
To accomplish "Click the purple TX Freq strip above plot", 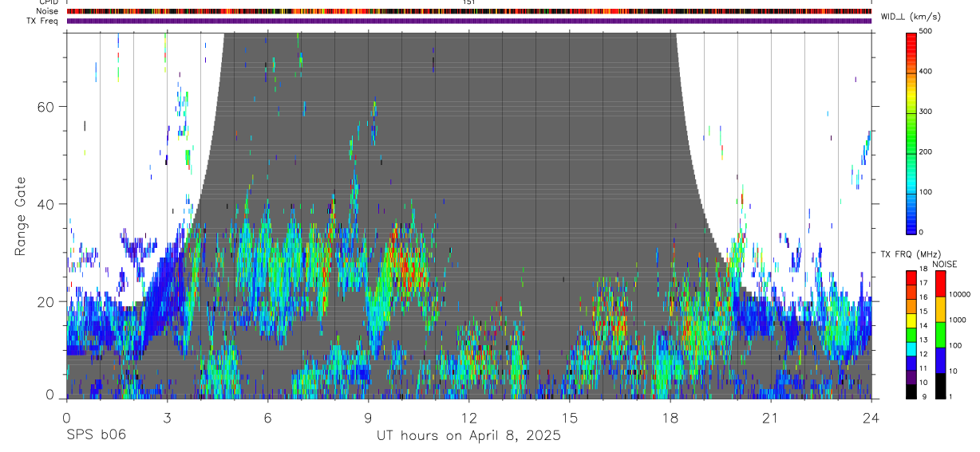I will tap(468, 21).
